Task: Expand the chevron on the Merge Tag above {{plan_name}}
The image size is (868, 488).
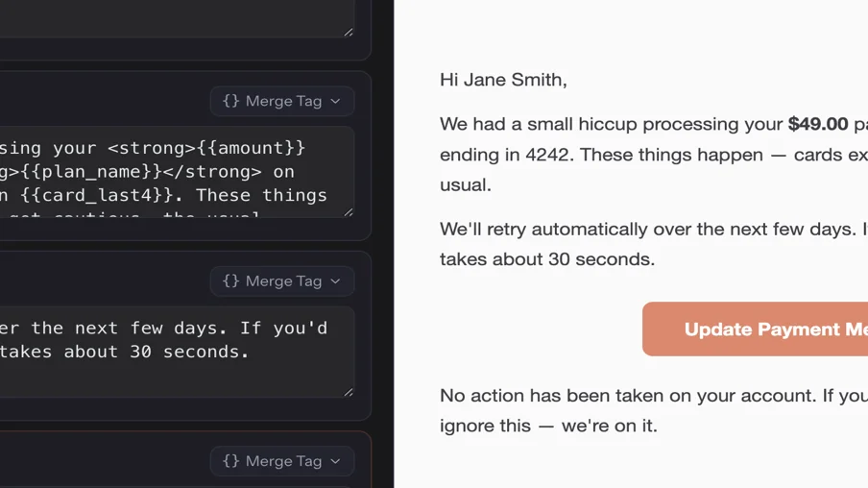Action: (335, 102)
